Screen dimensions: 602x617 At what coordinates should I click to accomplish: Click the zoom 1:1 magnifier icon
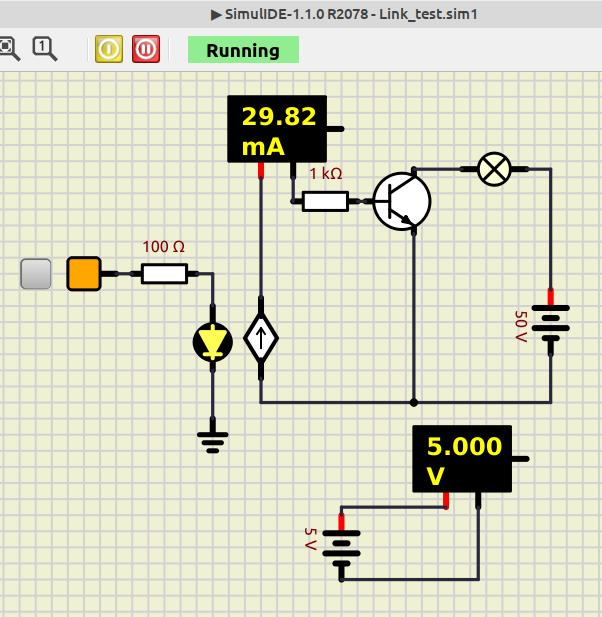[x=44, y=48]
